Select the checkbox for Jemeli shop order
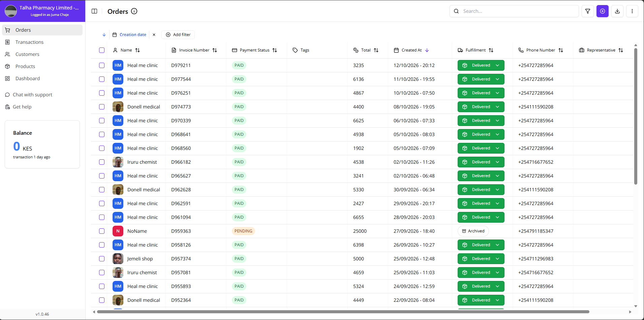644x320 pixels. tap(102, 259)
